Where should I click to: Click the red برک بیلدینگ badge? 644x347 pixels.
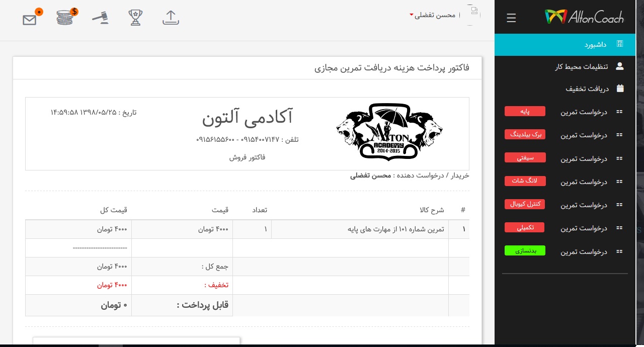coord(525,134)
